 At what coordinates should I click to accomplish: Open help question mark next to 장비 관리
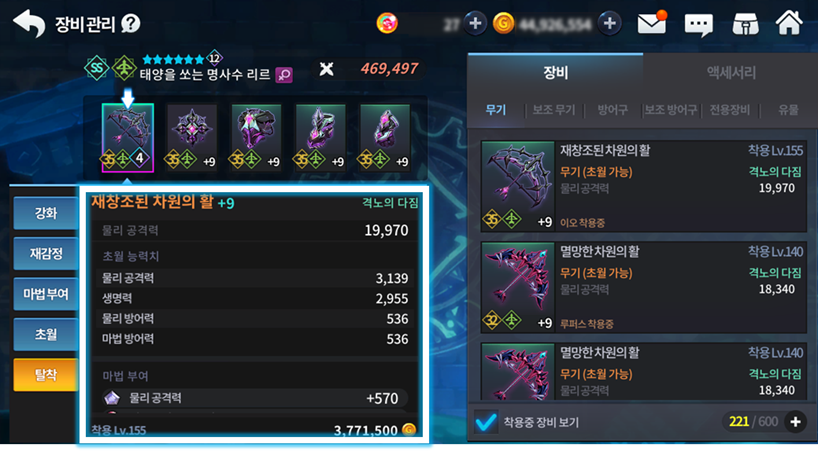130,23
